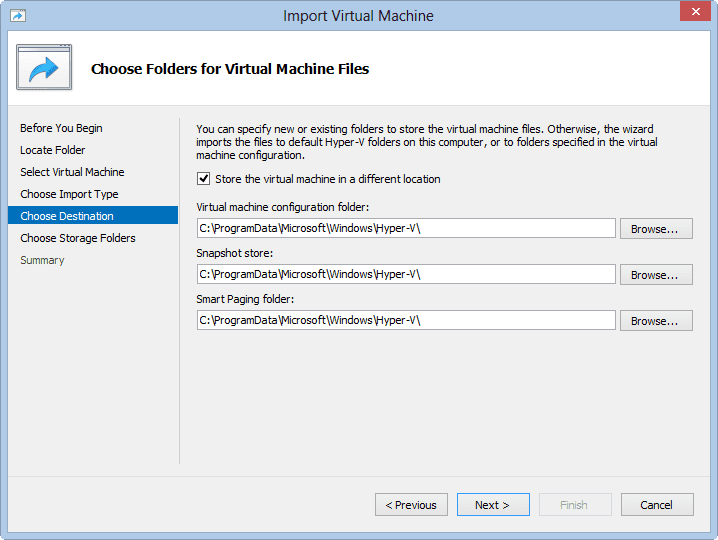Click the large blue arrow header icon
718x540 pixels.
(44, 67)
